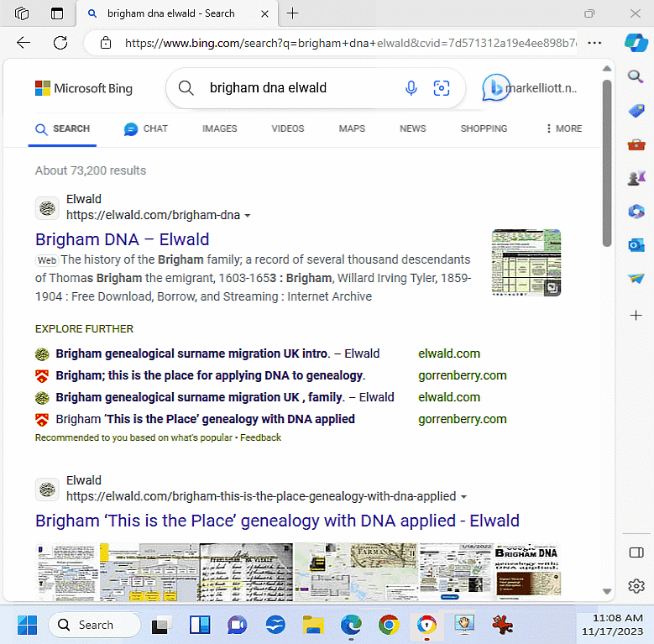Click the scrollbar up arrow
This screenshot has height=644, width=654.
coord(607,68)
